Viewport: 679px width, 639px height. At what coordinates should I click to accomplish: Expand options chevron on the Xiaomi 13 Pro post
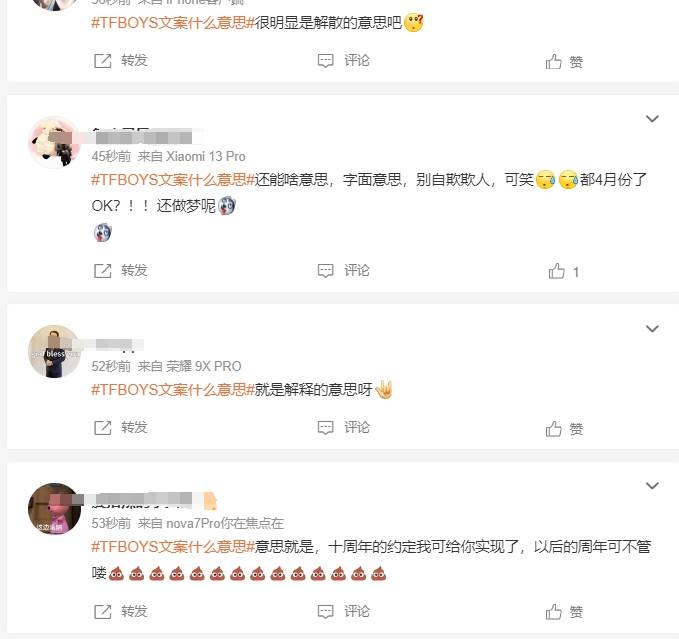coord(652,119)
